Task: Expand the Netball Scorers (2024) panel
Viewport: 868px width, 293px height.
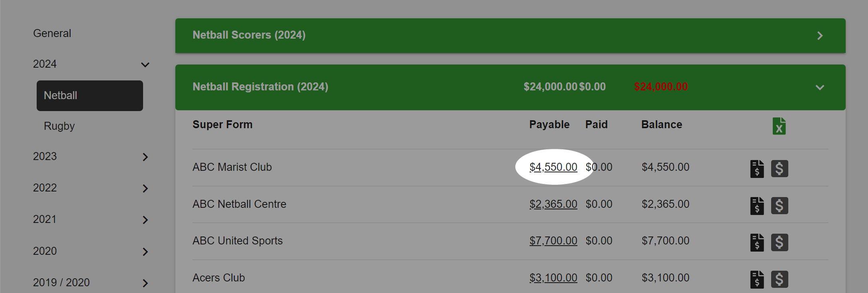Action: [820, 36]
